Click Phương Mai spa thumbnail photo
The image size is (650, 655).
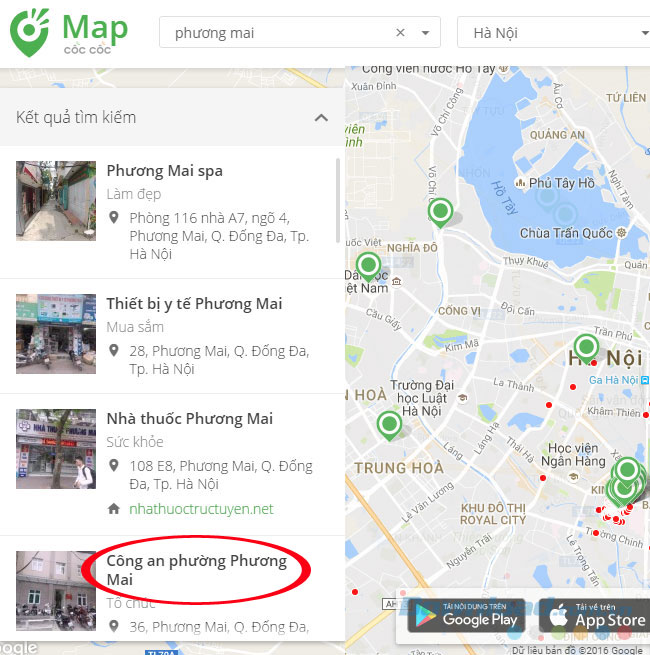coord(56,201)
